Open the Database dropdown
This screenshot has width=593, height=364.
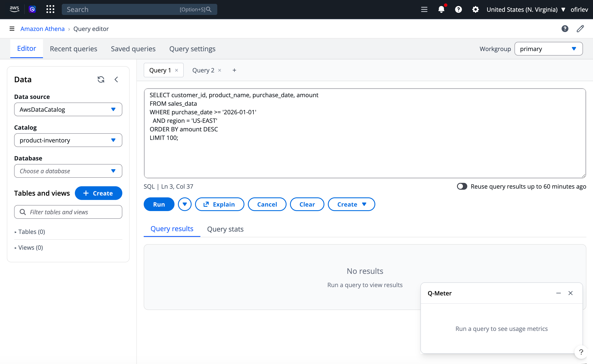[x=68, y=171]
